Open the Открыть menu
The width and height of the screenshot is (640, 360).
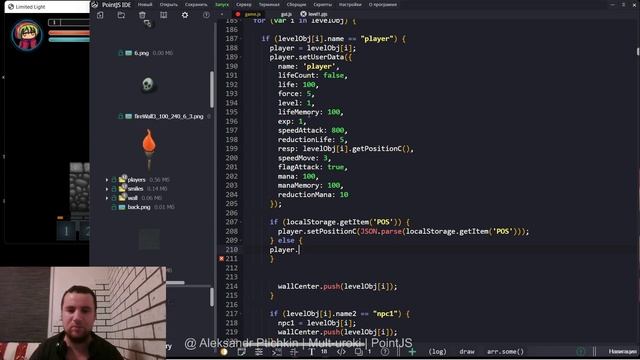click(x=169, y=4)
